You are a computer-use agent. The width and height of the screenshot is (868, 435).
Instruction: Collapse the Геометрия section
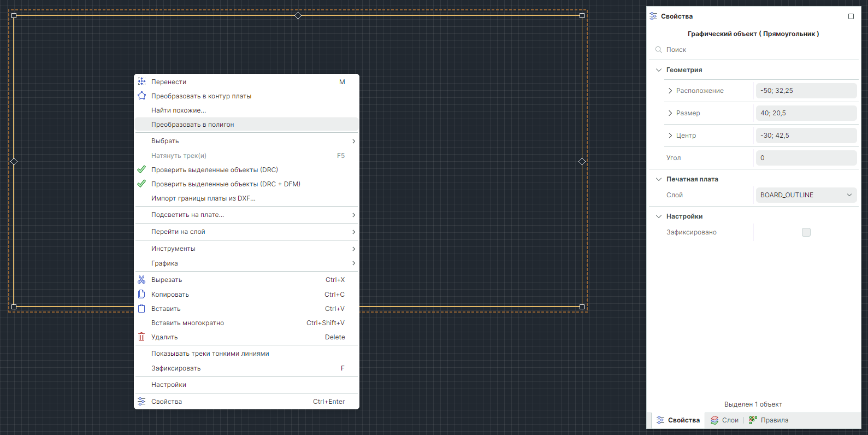point(659,70)
